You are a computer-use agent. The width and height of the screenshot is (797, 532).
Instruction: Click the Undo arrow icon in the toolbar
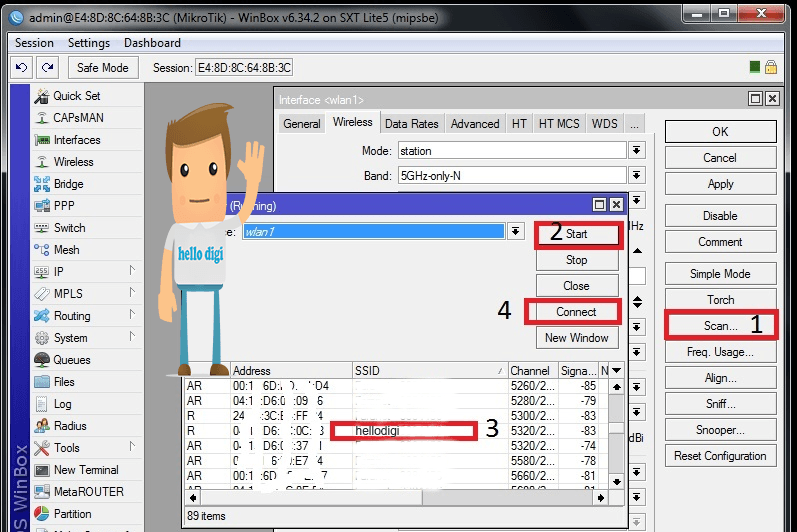[x=21, y=68]
